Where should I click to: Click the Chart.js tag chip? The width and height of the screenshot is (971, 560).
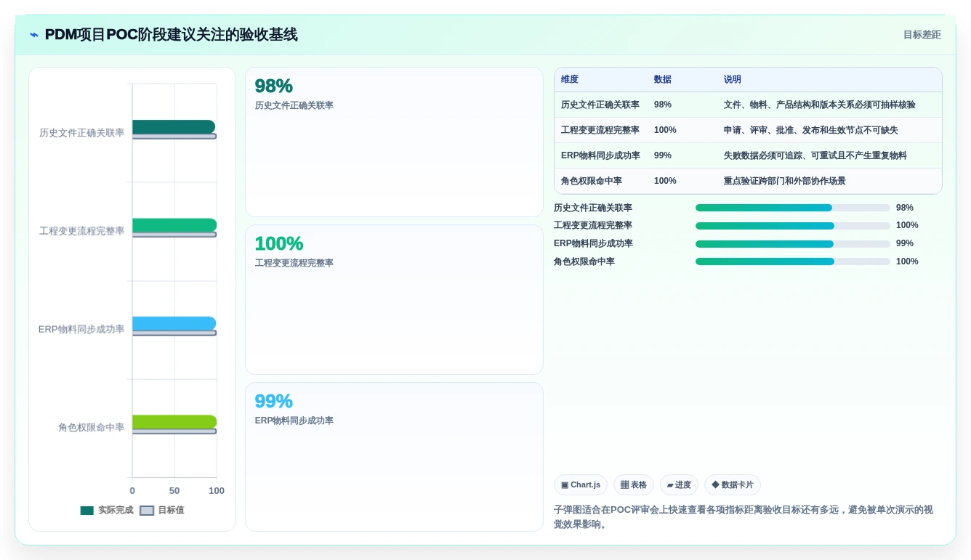click(581, 485)
